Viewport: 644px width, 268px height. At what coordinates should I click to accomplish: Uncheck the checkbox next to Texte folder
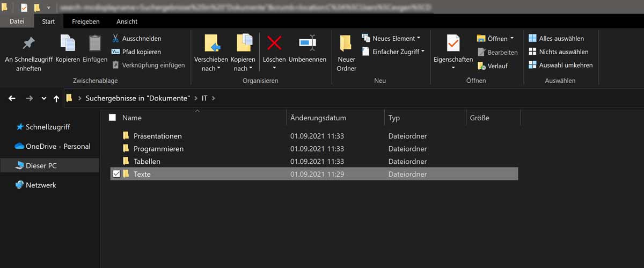click(x=116, y=174)
